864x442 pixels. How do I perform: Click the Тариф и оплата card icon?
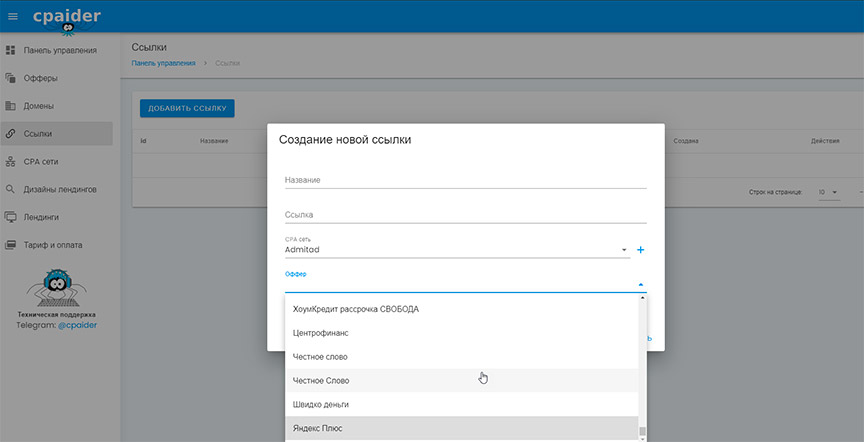pos(10,245)
